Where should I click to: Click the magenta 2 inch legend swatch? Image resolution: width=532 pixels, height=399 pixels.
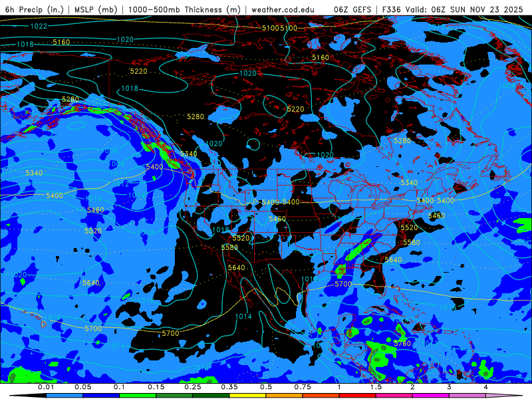click(430, 396)
